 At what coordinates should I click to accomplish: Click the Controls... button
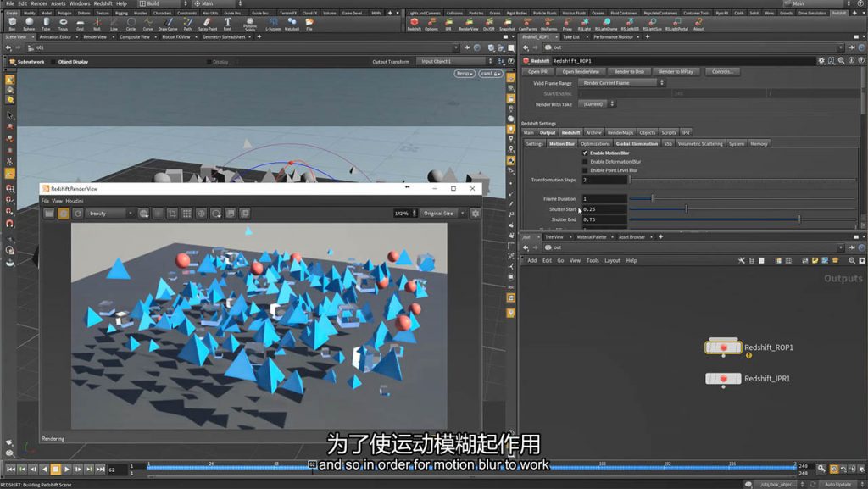pyautogui.click(x=722, y=72)
